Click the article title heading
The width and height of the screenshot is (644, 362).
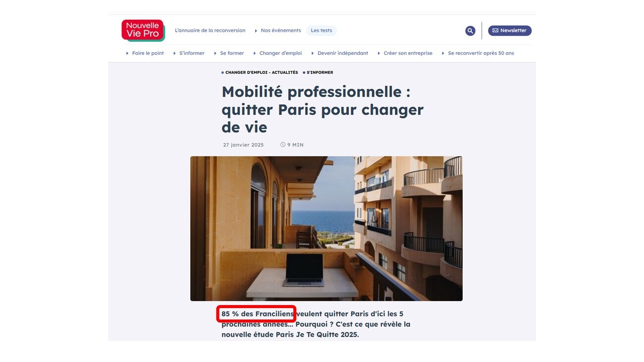click(x=322, y=109)
